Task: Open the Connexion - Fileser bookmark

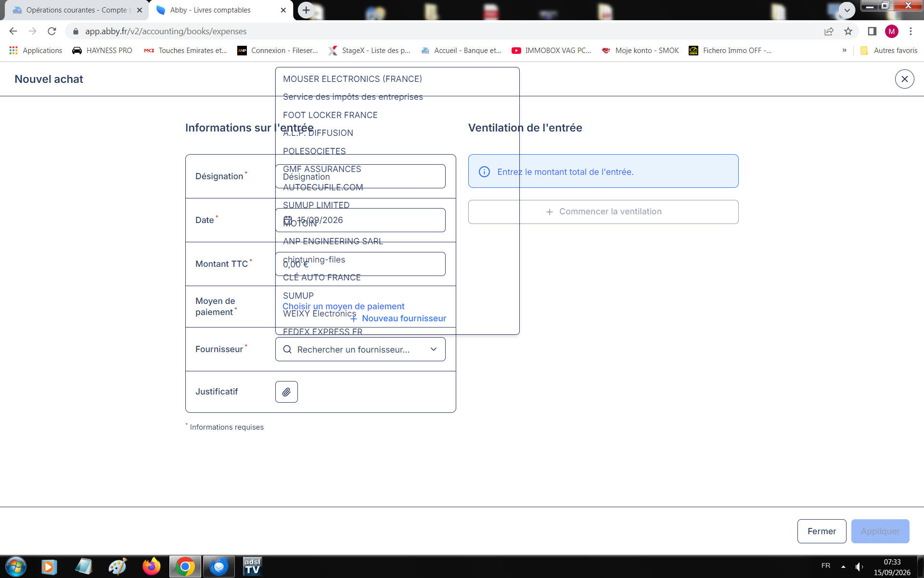Action: (x=278, y=51)
